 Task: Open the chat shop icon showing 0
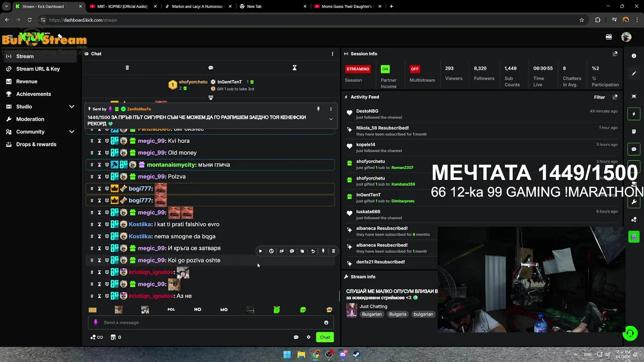(x=116, y=337)
